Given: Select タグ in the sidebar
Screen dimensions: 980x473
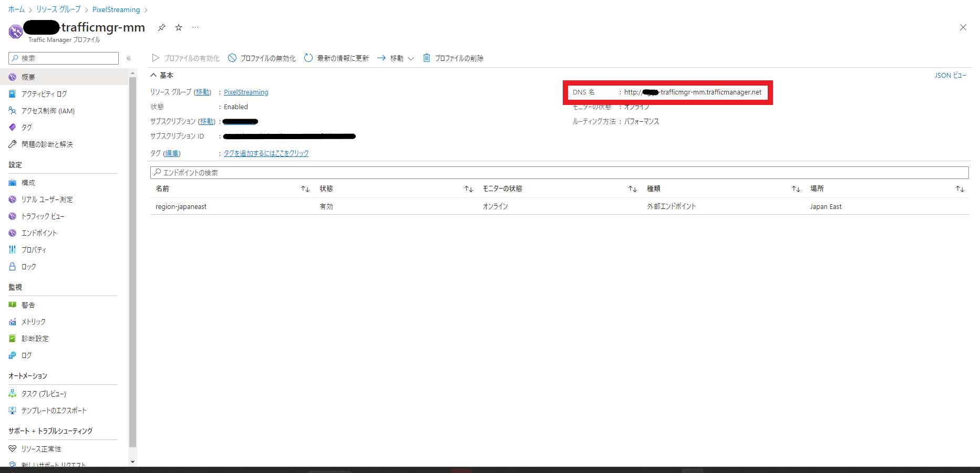Looking at the screenshot, I should point(25,127).
